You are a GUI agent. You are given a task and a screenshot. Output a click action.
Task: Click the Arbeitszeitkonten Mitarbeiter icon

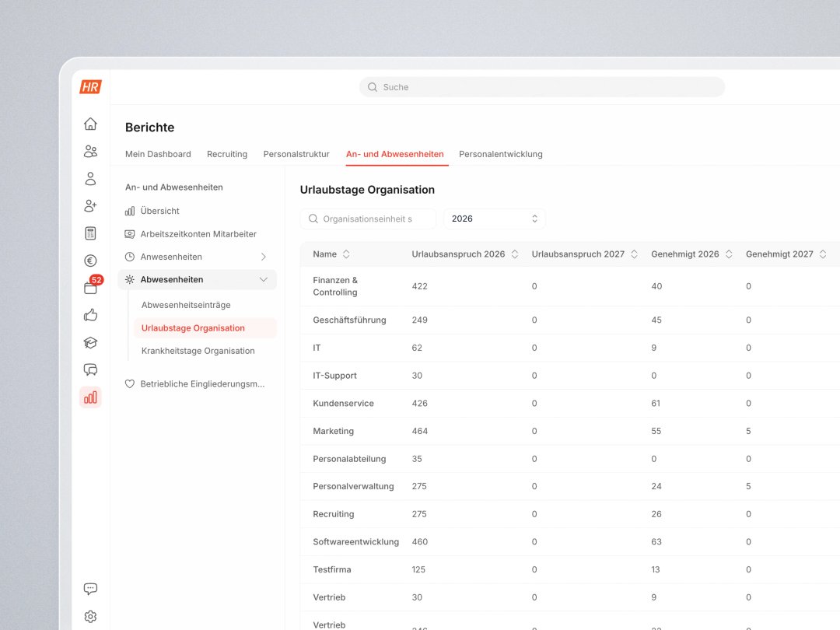coord(130,234)
